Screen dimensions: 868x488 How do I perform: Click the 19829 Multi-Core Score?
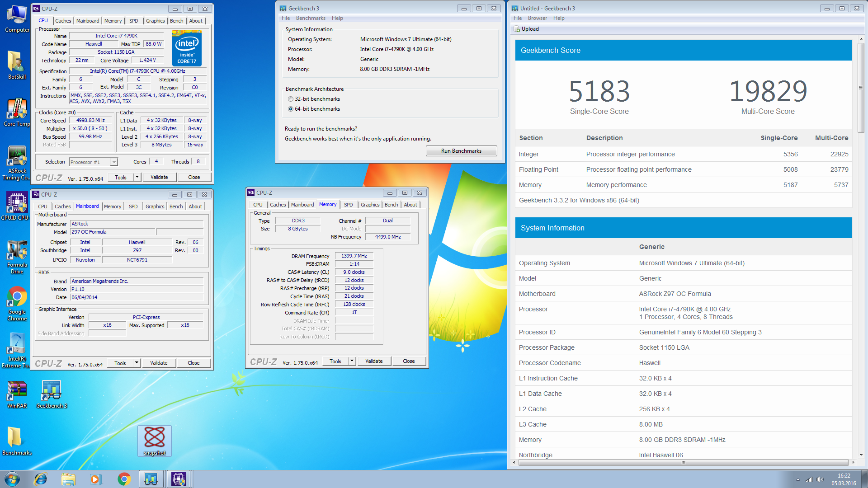[768, 91]
